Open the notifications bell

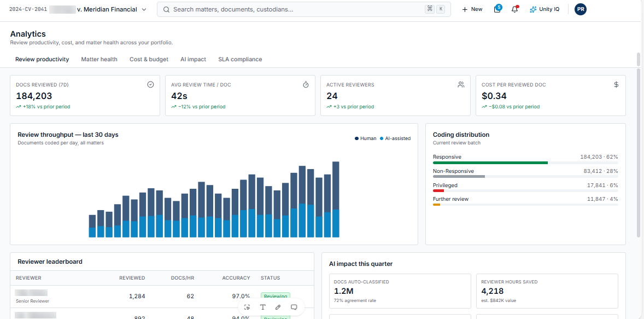coord(514,9)
